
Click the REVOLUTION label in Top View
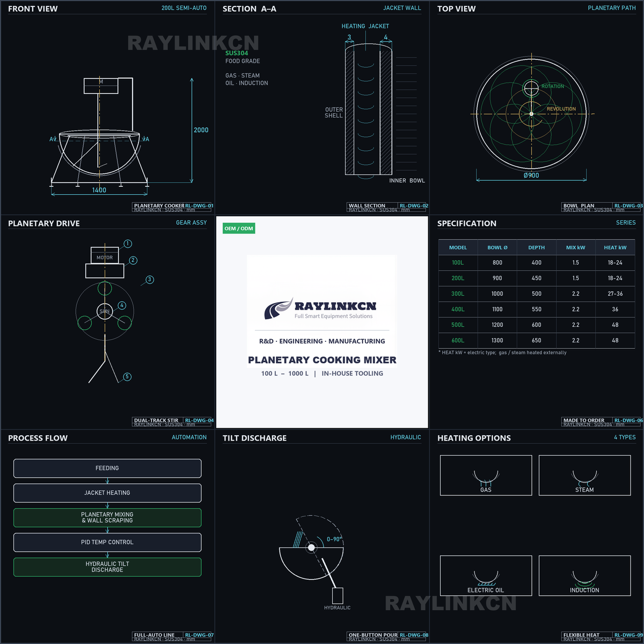[561, 109]
